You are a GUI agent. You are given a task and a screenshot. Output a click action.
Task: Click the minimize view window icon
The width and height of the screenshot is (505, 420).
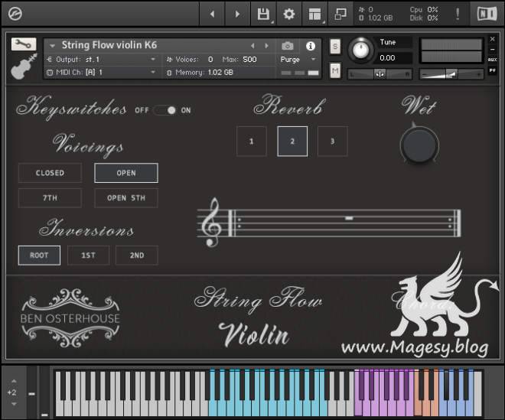coord(340,15)
